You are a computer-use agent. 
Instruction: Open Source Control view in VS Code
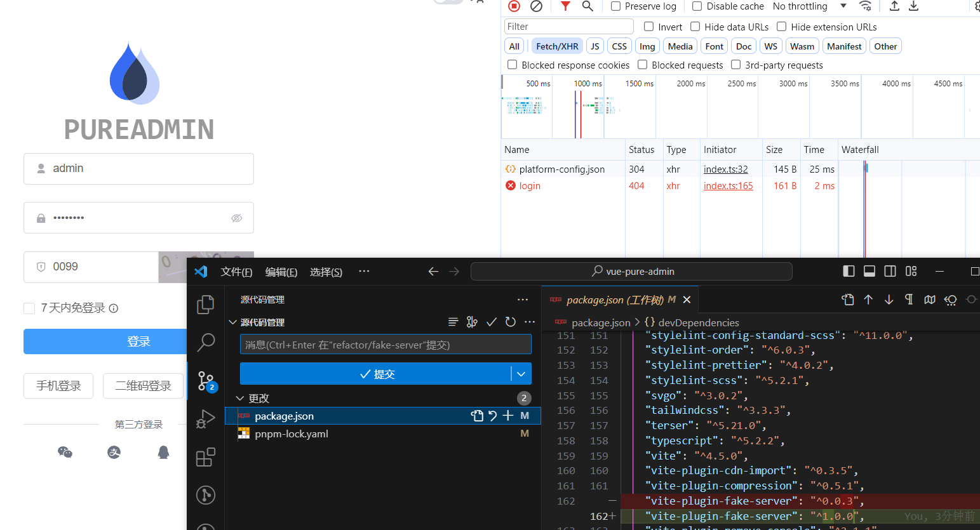[205, 381]
